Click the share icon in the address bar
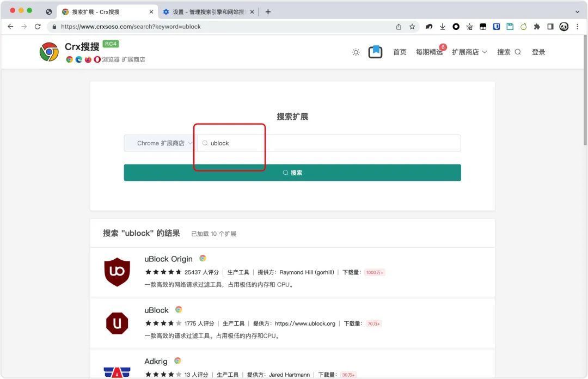Image resolution: width=588 pixels, height=379 pixels. click(399, 27)
